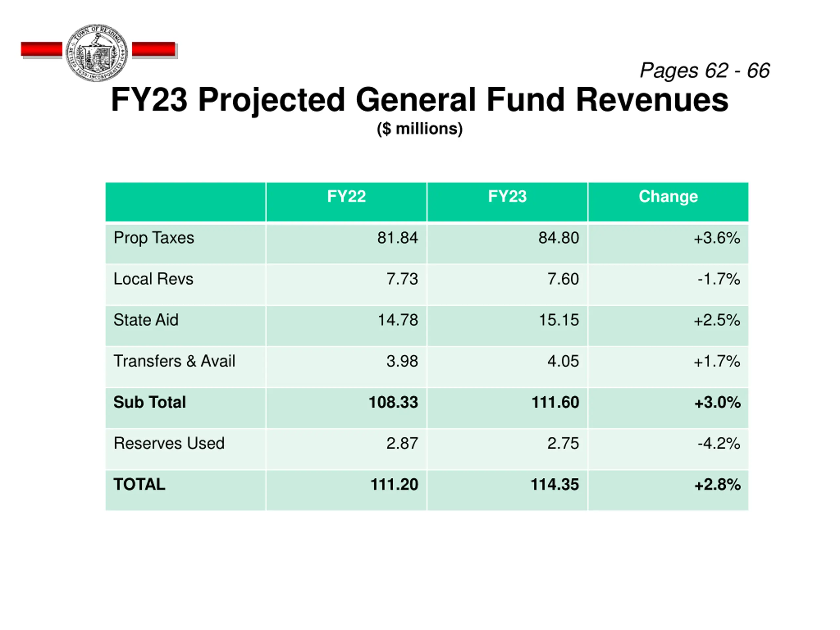Click the Town of Reading seal logo
Screen dimensions: 840x630
pos(96,52)
